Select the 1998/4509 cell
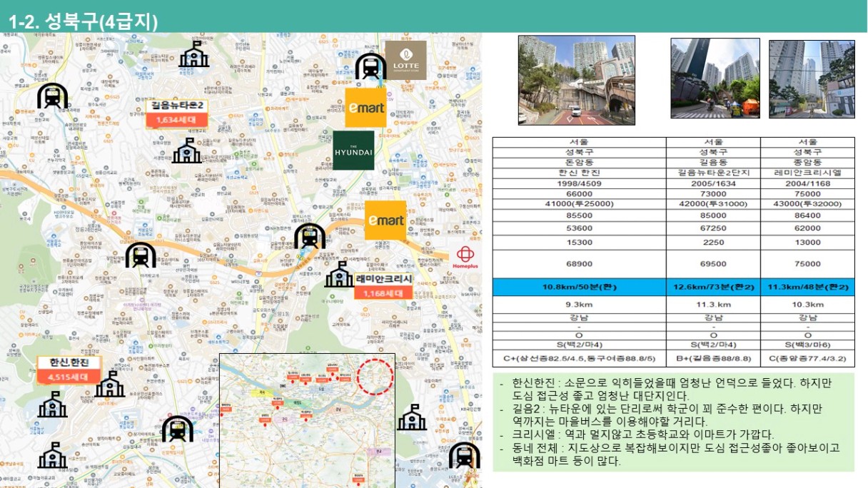 [x=579, y=183]
